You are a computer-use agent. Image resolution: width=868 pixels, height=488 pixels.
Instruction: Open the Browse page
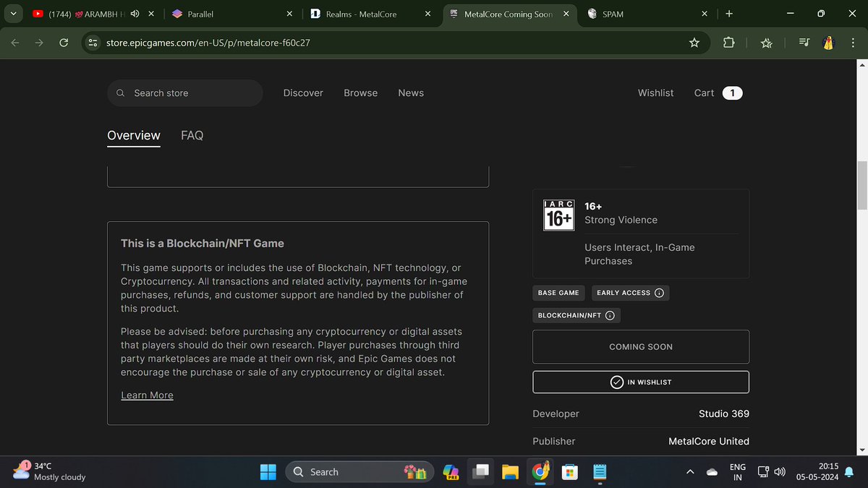coord(361,93)
